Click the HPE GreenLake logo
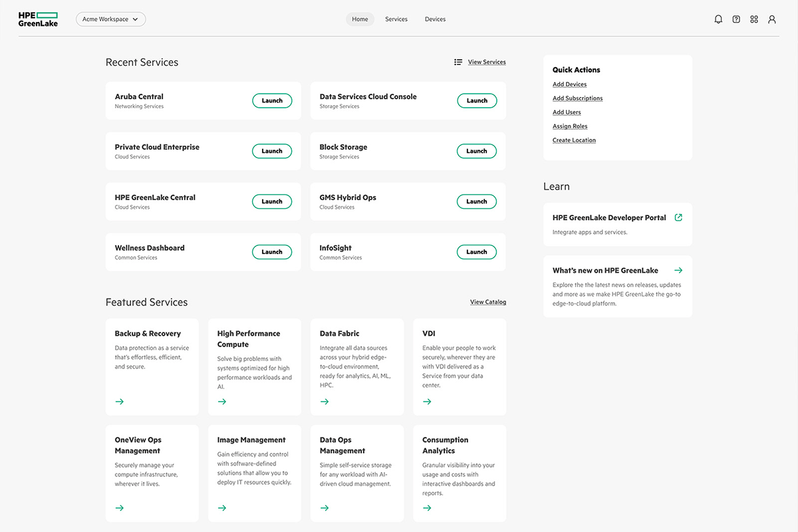798x532 pixels. pos(38,19)
